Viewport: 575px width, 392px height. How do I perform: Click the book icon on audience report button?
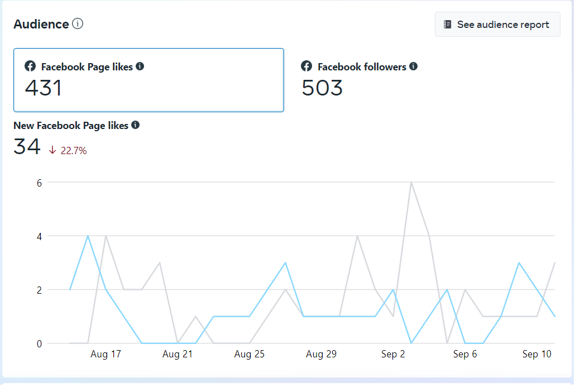[x=447, y=25]
